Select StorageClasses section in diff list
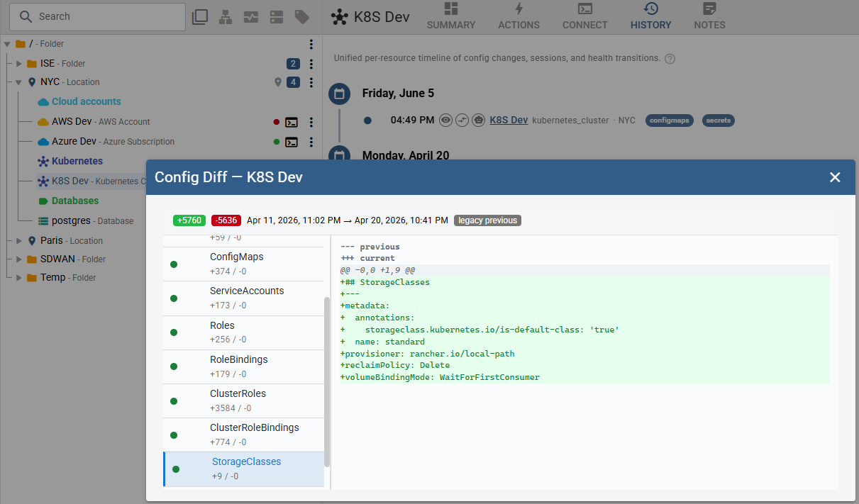This screenshot has height=504, width=859. coord(243,469)
